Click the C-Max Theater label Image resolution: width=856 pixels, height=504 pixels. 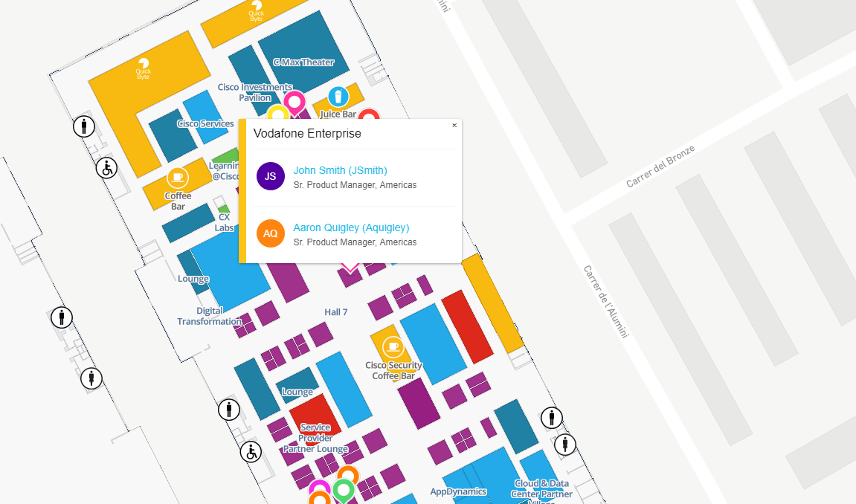click(303, 62)
